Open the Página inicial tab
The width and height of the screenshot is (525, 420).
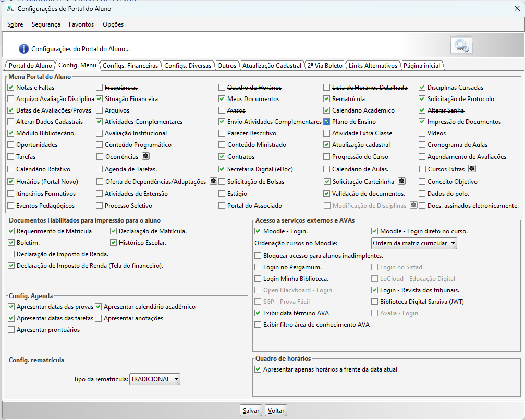(422, 66)
